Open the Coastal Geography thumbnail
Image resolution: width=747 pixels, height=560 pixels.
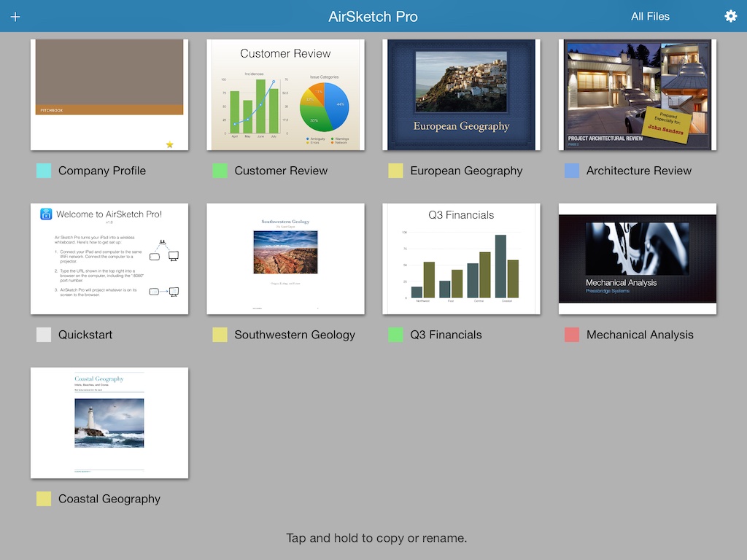[x=109, y=423]
